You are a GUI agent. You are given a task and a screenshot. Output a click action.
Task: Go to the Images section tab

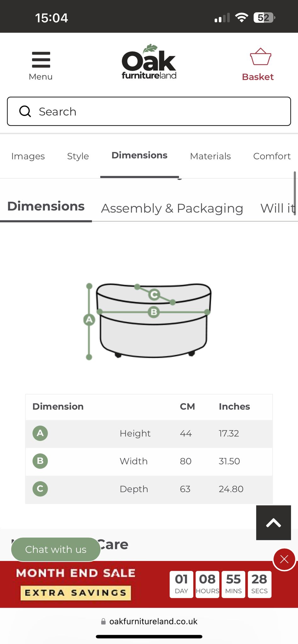pos(28,156)
